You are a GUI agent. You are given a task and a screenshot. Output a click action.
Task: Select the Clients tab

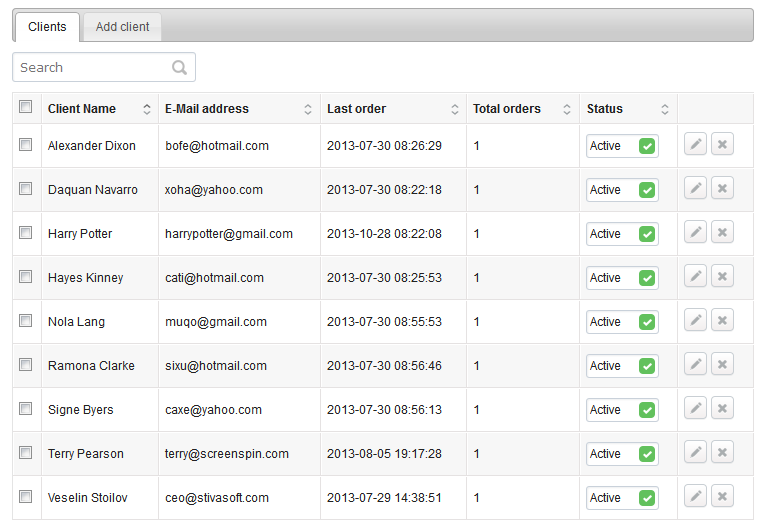[47, 27]
